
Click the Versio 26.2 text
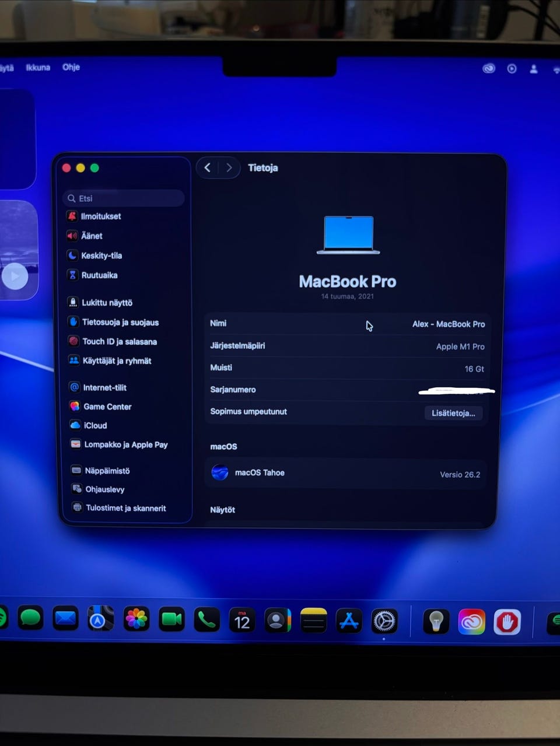[460, 475]
